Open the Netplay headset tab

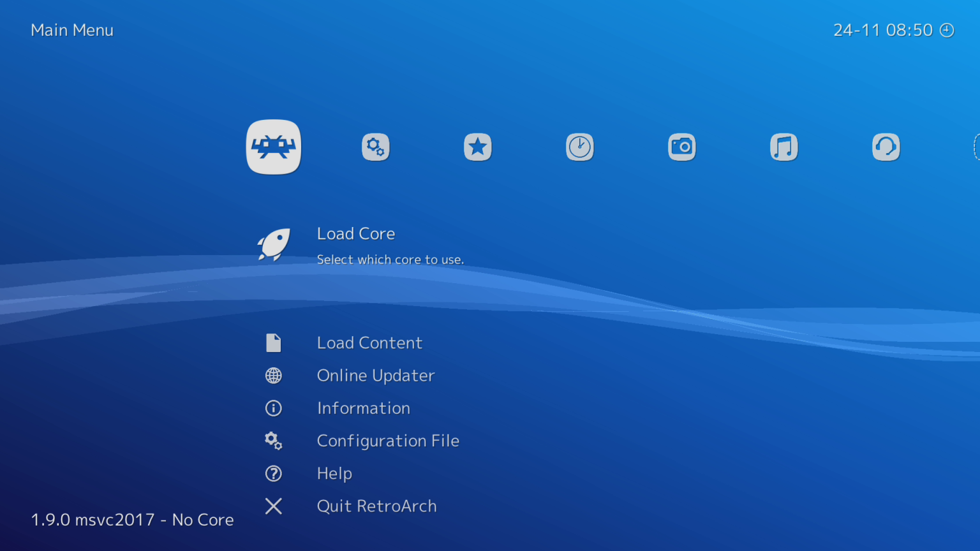click(x=886, y=147)
